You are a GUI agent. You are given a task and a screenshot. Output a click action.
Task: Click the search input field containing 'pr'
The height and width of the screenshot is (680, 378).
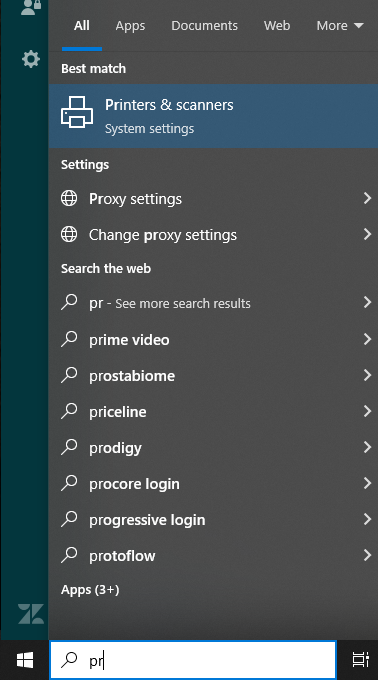pyautogui.click(x=193, y=660)
